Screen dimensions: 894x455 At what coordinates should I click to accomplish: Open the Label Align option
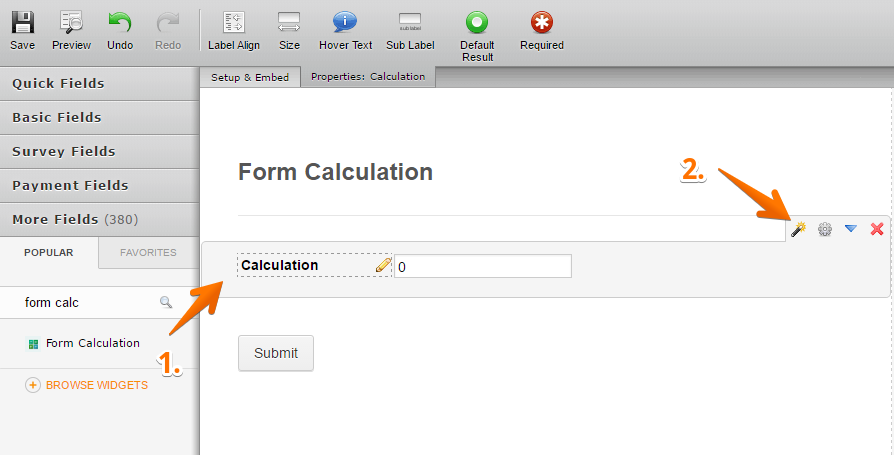(234, 29)
